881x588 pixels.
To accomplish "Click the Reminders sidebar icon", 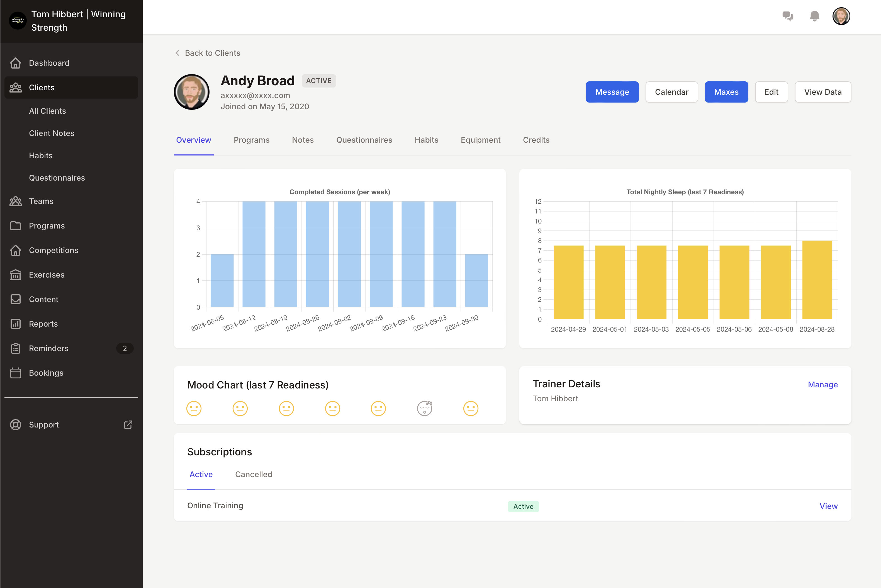I will [x=17, y=348].
